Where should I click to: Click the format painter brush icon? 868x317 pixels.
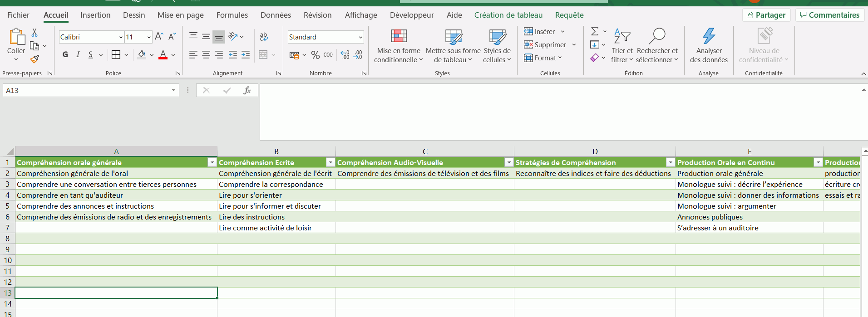point(35,59)
